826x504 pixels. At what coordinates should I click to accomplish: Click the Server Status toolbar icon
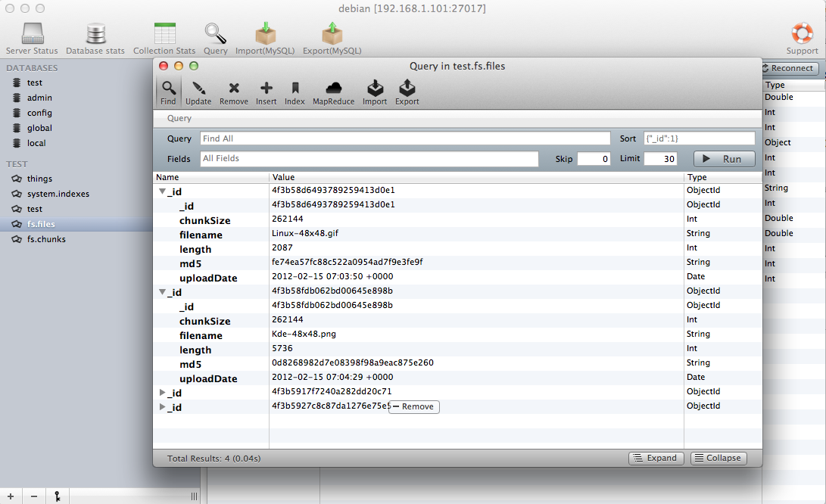pyautogui.click(x=32, y=35)
